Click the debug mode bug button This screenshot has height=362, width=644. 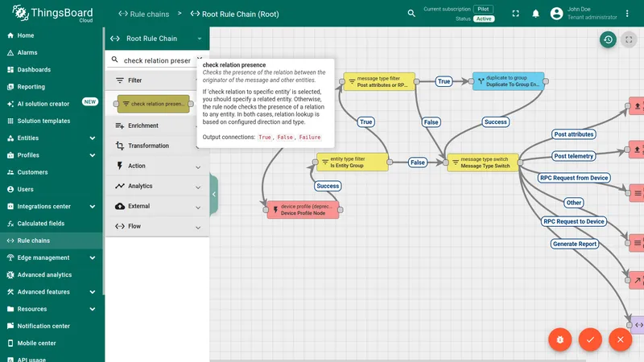pos(559,339)
